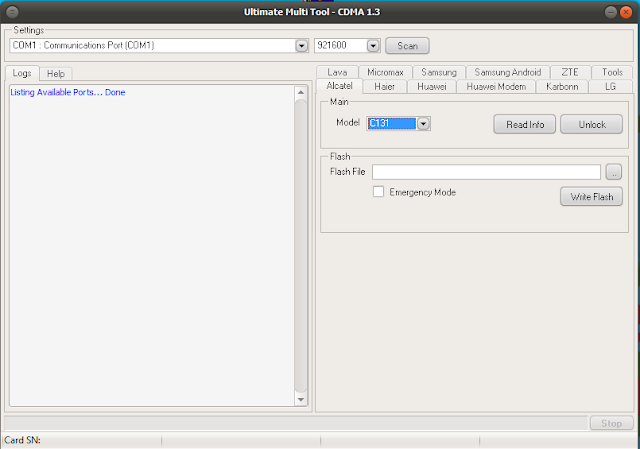The width and height of the screenshot is (640, 449).
Task: Click the COM1 Communications Port text field
Action: pos(153,46)
